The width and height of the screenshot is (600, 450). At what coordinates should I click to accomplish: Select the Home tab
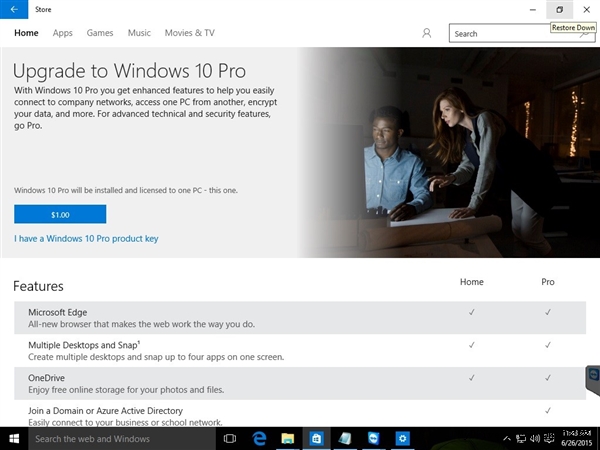26,33
